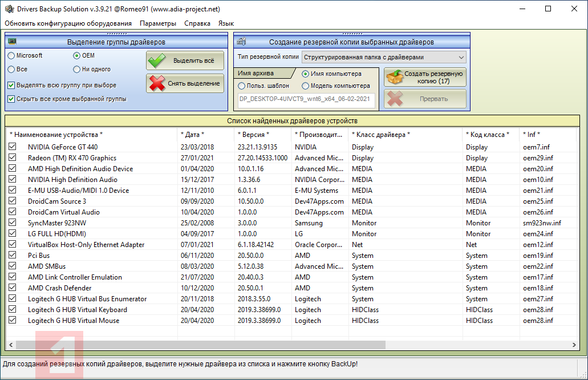Click the driver group panel header icon
Viewport: 588px width, 380px height.
pos(12,42)
